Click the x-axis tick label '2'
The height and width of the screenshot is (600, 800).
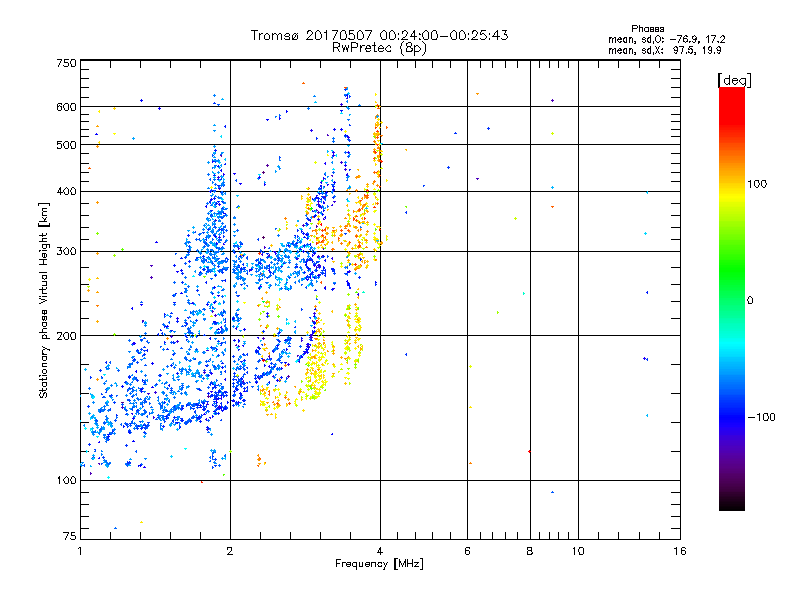(x=230, y=551)
